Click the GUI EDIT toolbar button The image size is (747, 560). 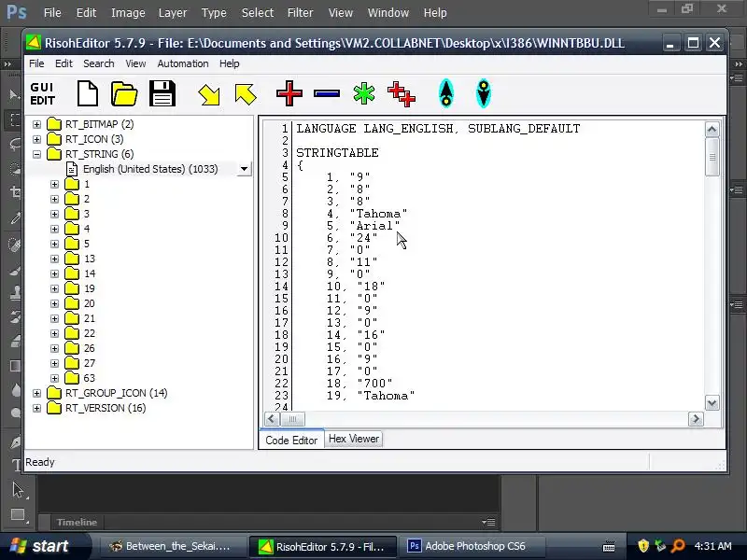[42, 94]
